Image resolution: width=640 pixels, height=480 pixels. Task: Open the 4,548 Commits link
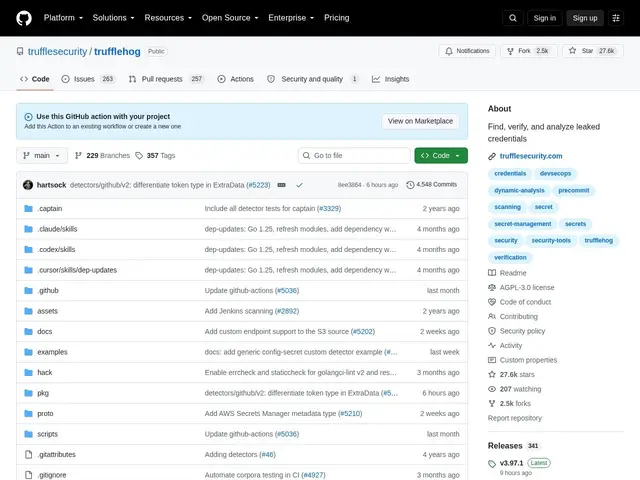[432, 185]
